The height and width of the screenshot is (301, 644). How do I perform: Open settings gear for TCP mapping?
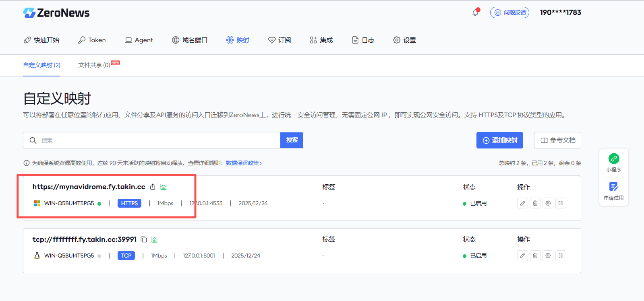pyautogui.click(x=548, y=256)
